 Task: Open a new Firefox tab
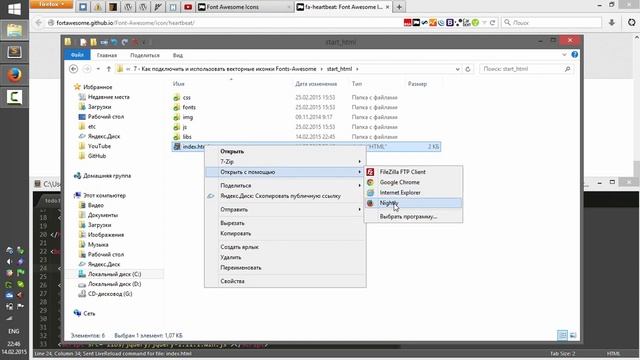pyautogui.click(x=399, y=7)
